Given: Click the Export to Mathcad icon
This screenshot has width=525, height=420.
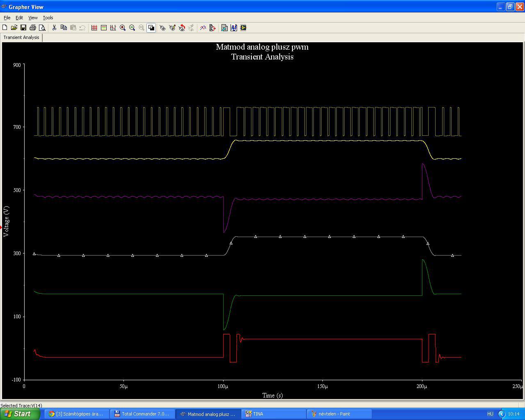Looking at the screenshot, I should pos(234,27).
